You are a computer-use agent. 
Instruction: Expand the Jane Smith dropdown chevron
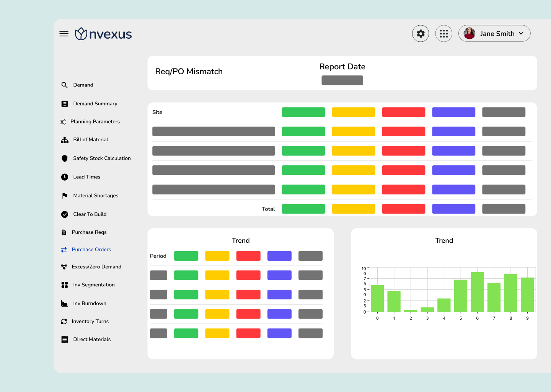[521, 34]
